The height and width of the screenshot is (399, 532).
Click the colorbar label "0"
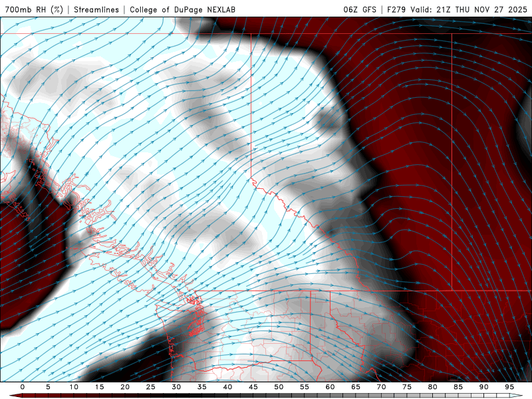(23, 387)
